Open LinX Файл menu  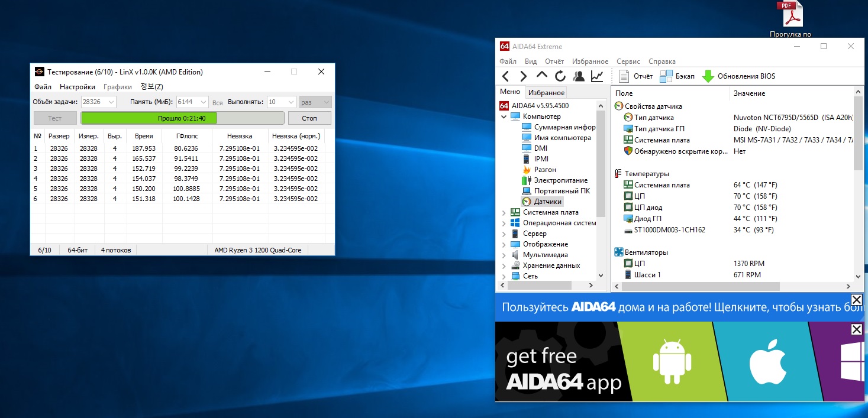point(43,87)
